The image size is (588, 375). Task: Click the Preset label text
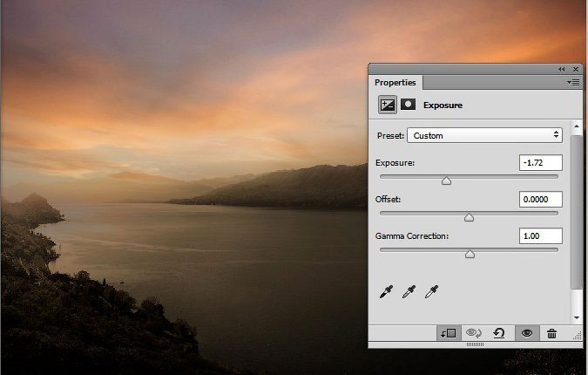click(x=390, y=135)
